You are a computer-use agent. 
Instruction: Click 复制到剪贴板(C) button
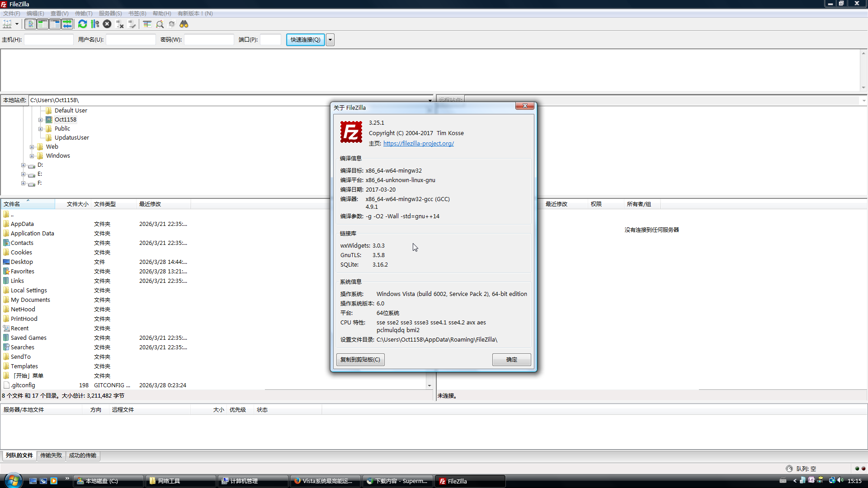360,360
